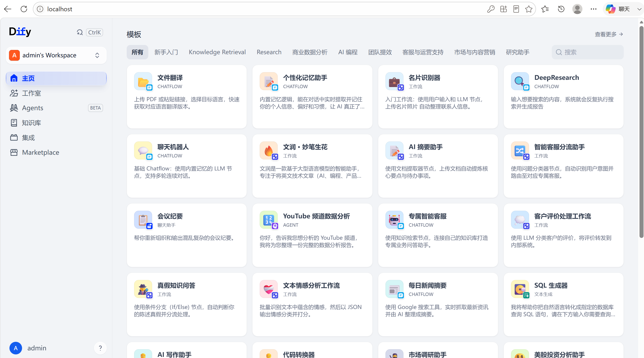Click the template 搜索 input field
The width and height of the screenshot is (644, 358).
[x=588, y=52]
